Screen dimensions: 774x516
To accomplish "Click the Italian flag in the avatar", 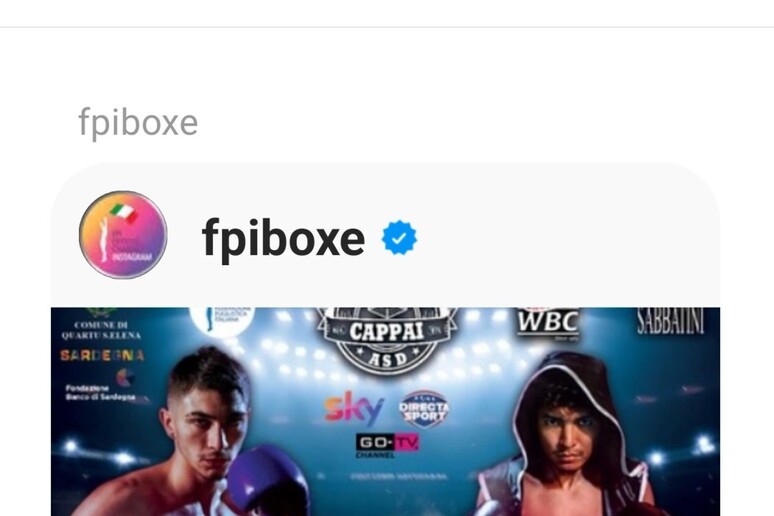I will pos(123,212).
